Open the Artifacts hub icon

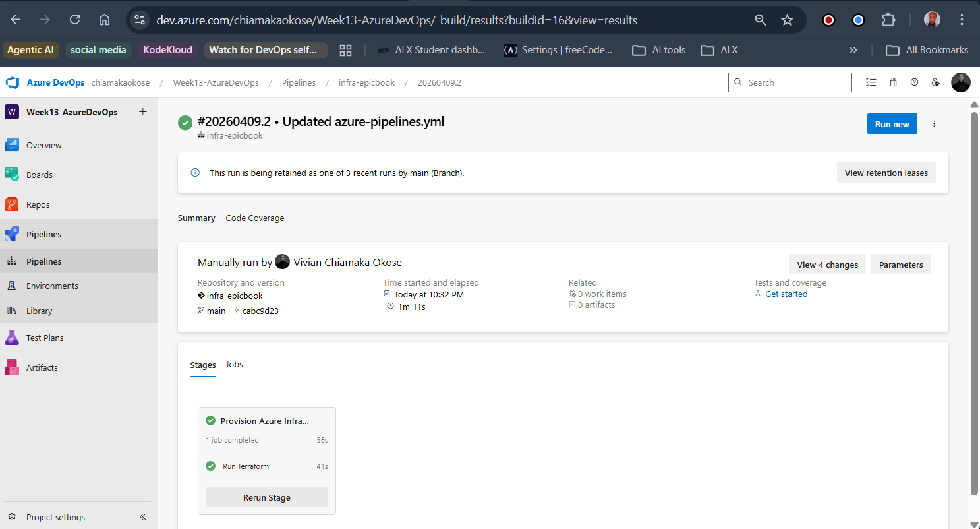pyautogui.click(x=12, y=367)
